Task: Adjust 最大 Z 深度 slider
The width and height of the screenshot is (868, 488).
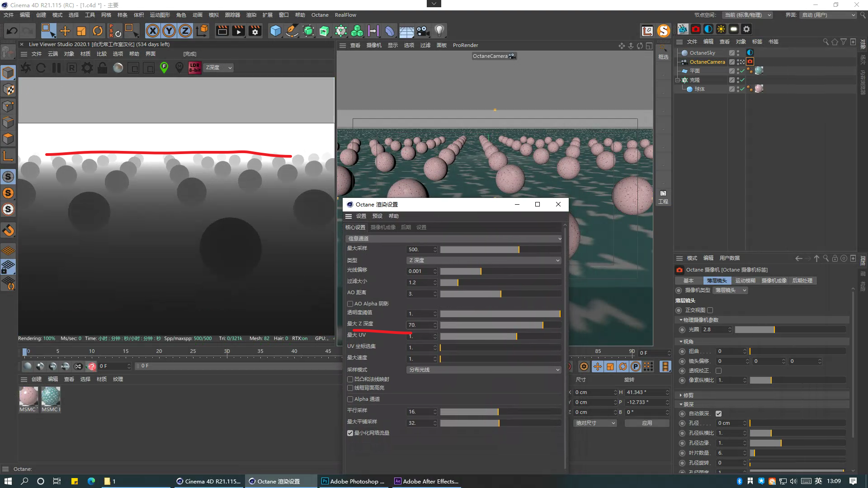Action: (500, 325)
